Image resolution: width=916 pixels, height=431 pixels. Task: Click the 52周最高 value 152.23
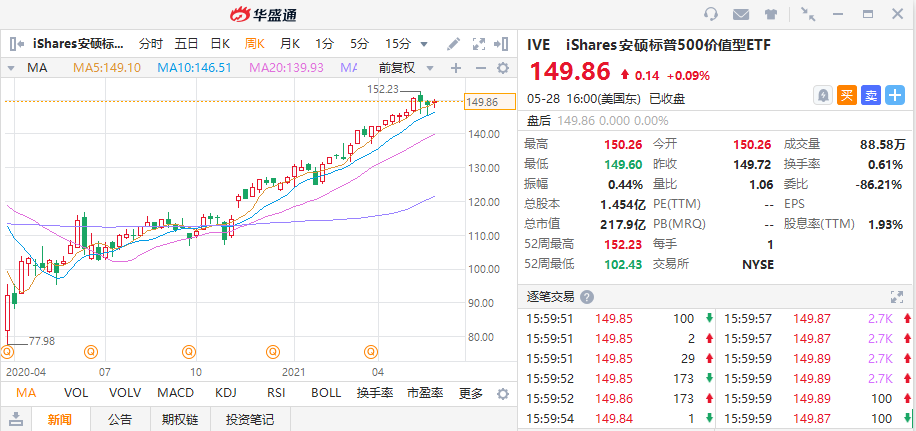623,244
